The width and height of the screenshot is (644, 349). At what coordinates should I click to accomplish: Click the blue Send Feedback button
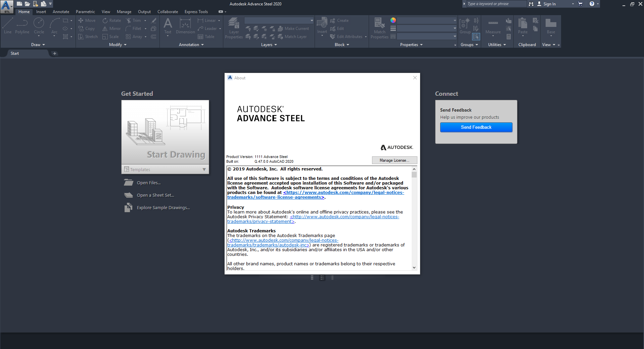[x=476, y=127]
